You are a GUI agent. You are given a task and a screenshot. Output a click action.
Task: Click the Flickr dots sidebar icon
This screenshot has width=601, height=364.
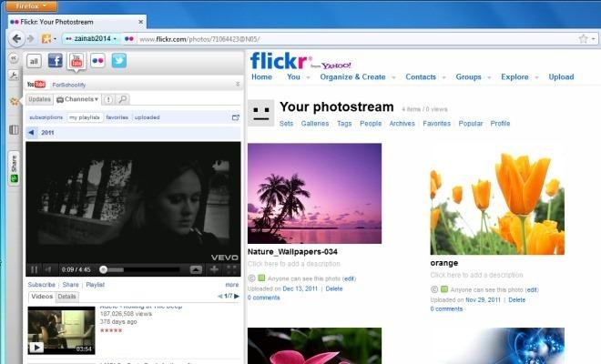(97, 61)
